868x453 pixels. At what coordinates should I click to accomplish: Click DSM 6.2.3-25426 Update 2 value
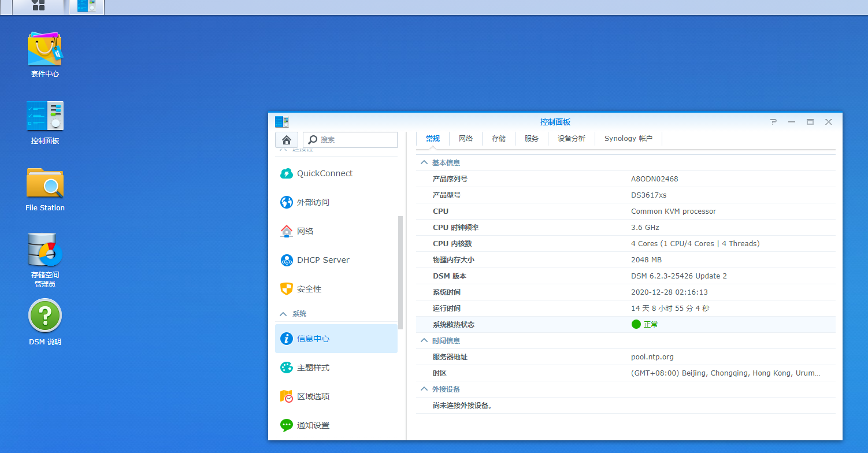[x=679, y=276]
